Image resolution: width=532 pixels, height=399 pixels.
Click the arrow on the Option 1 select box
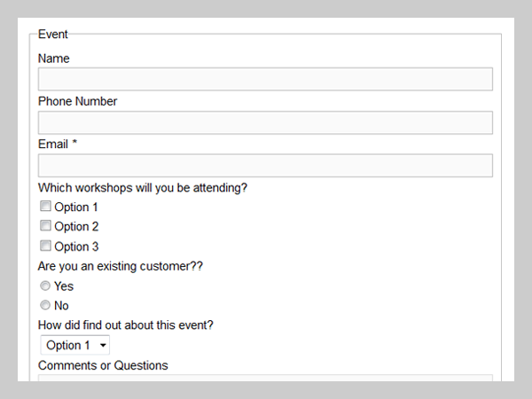(x=103, y=346)
